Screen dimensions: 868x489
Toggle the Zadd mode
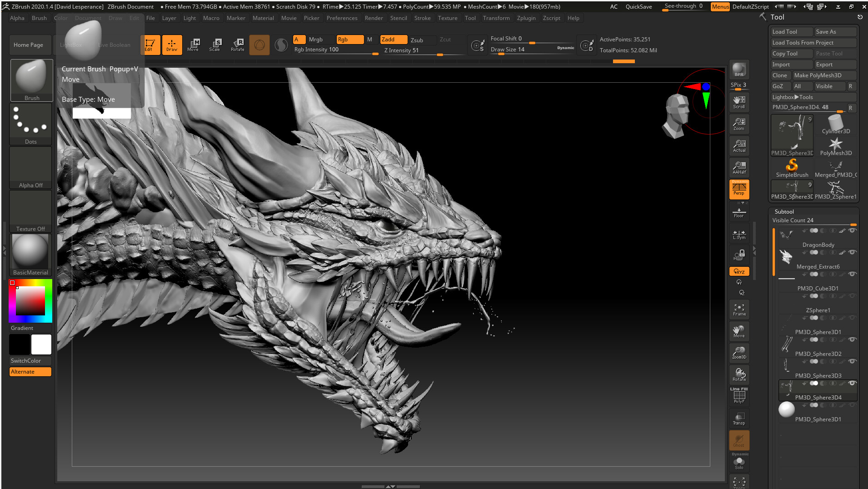394,40
